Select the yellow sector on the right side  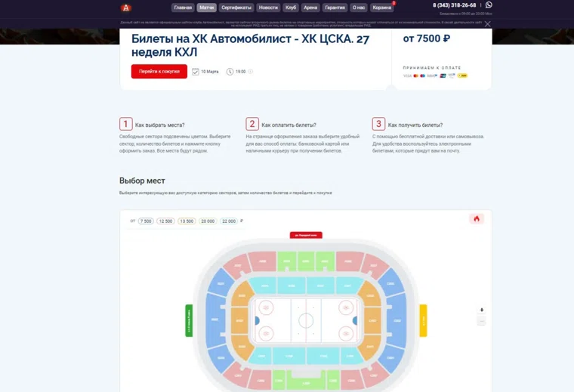tap(423, 320)
